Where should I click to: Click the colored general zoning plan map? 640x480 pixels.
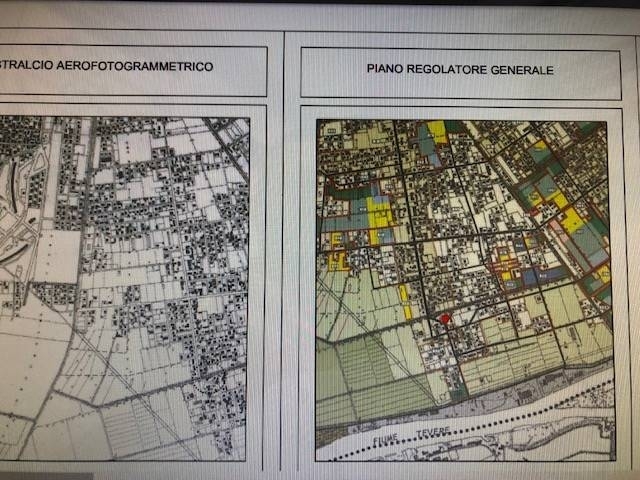(x=465, y=290)
